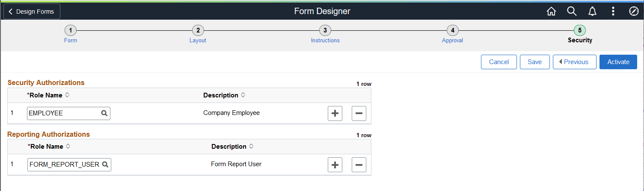Delete the Company Employee row
The image size is (644, 191).
[359, 113]
